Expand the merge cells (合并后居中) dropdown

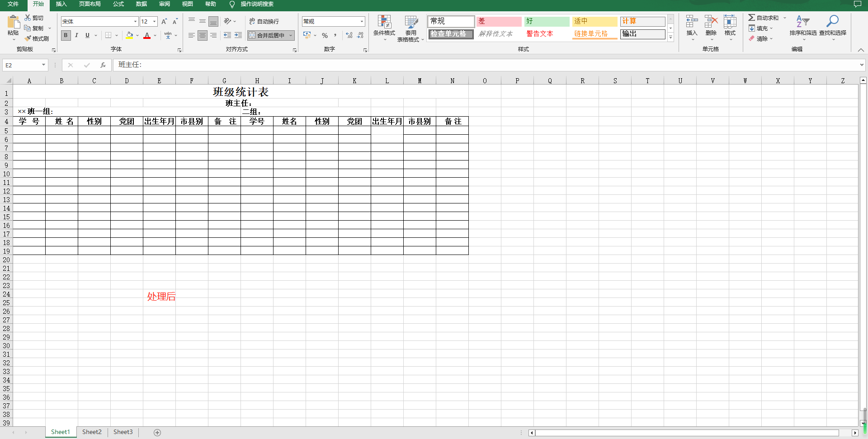coord(291,35)
